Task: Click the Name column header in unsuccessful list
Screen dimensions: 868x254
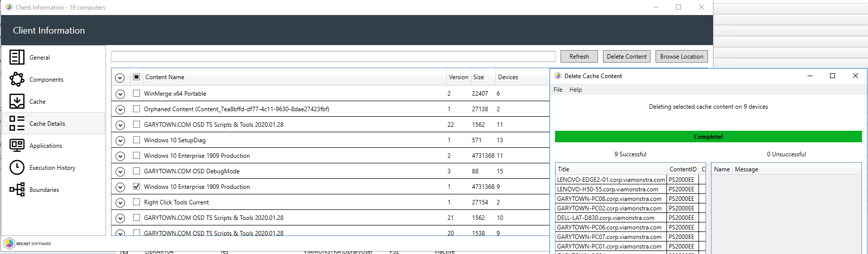Action: 721,169
